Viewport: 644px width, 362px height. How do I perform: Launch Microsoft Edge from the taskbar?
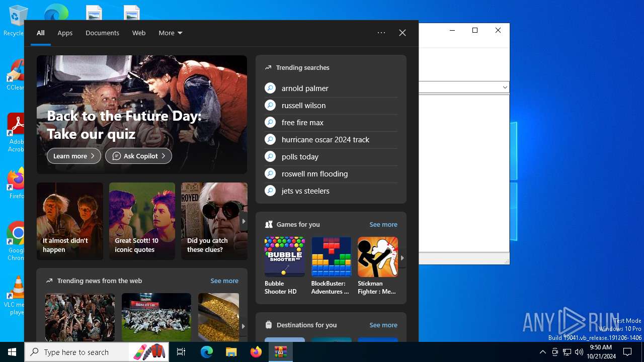click(207, 352)
